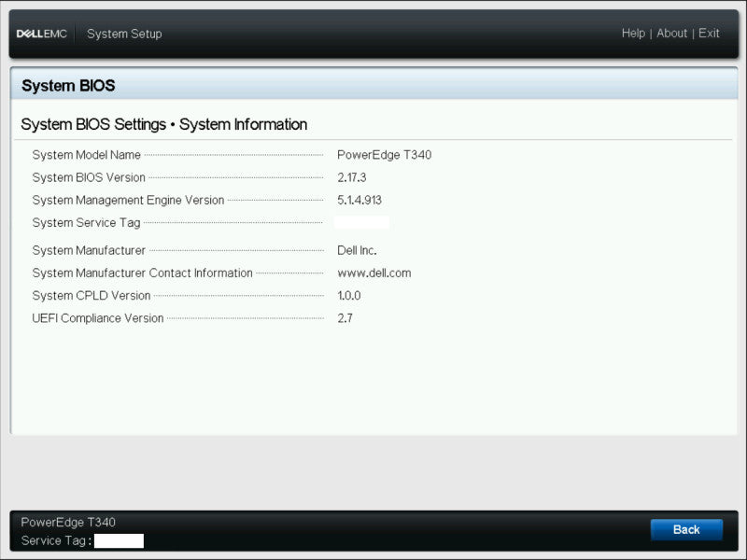This screenshot has height=560, width=747.
Task: Click the System BIOS Settings breadcrumb title
Action: point(164,124)
